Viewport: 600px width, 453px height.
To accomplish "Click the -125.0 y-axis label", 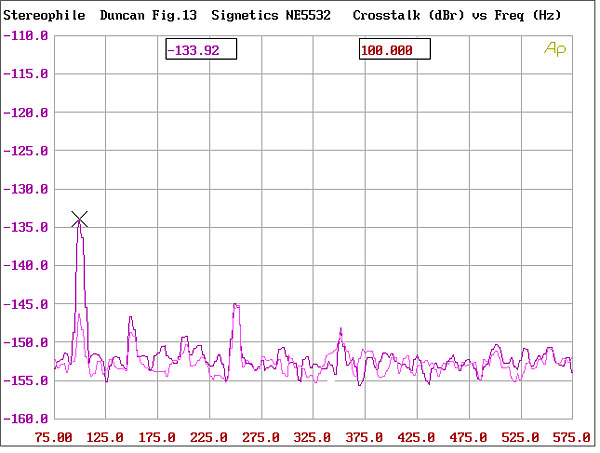I will [x=26, y=151].
